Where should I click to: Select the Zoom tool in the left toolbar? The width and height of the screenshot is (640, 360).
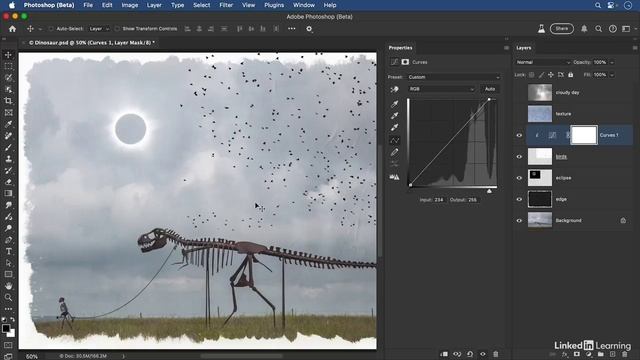(8, 298)
